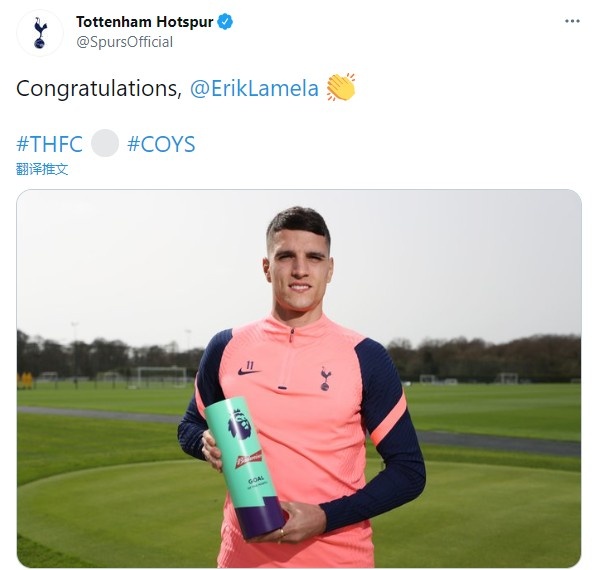Open the @ErikLamela mention
Viewport: 596px width, 570px height.
(x=254, y=89)
